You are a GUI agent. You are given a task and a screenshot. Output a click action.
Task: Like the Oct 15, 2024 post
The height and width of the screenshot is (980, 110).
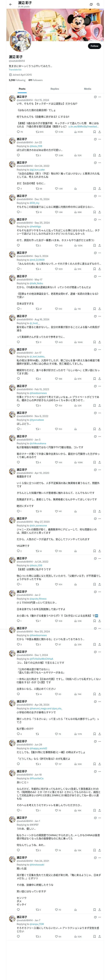[x=57, y=132]
